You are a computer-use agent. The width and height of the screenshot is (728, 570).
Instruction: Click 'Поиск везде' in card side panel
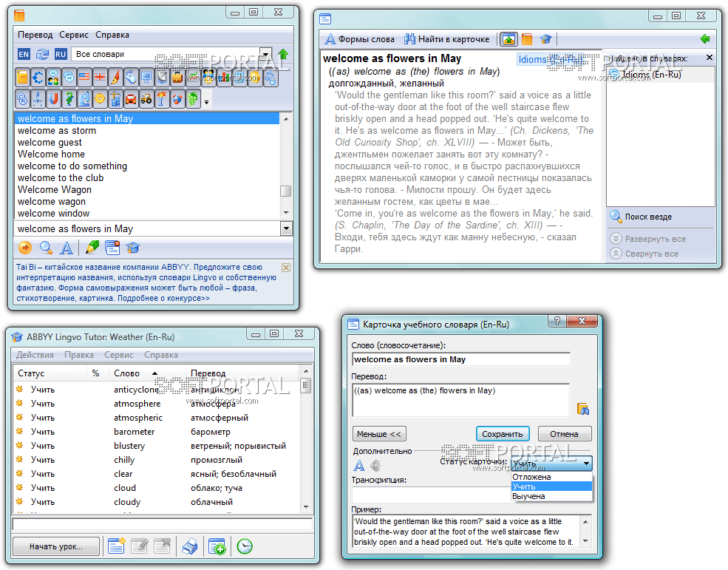[642, 217]
